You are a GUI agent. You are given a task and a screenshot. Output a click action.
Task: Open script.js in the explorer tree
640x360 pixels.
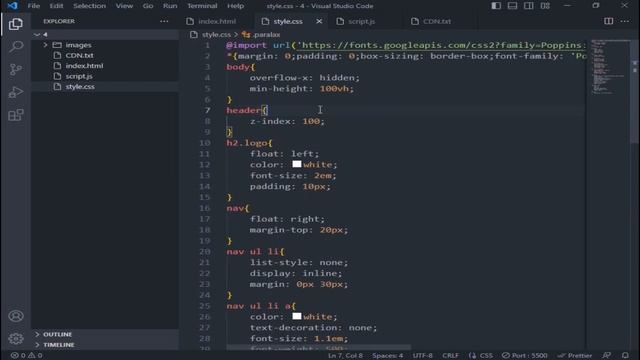coord(79,76)
